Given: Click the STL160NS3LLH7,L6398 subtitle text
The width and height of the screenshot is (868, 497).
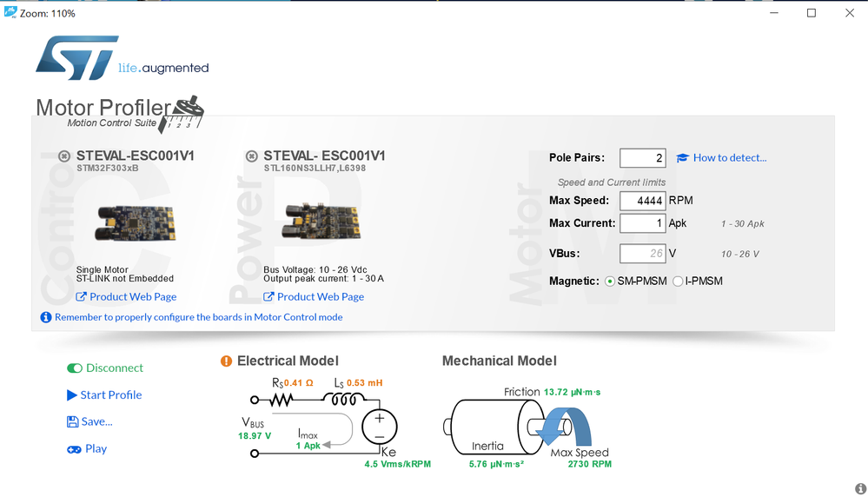Looking at the screenshot, I should tap(315, 169).
